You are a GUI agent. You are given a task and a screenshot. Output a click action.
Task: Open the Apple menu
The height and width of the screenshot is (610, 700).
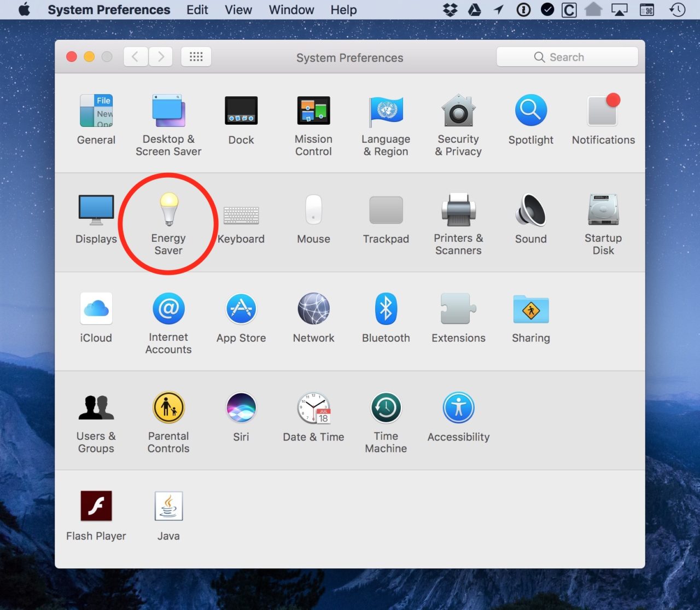[x=24, y=10]
